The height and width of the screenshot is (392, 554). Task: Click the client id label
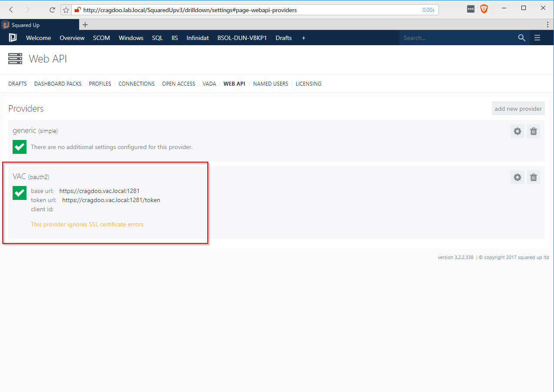tap(42, 209)
